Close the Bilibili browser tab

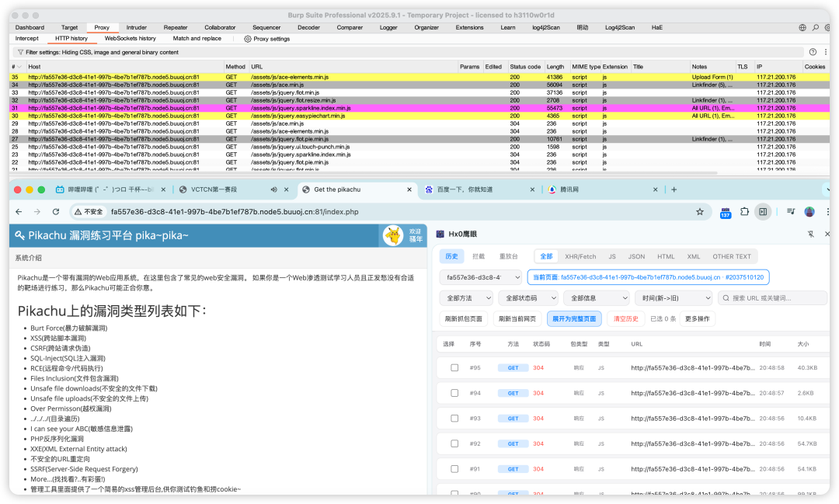tap(163, 189)
